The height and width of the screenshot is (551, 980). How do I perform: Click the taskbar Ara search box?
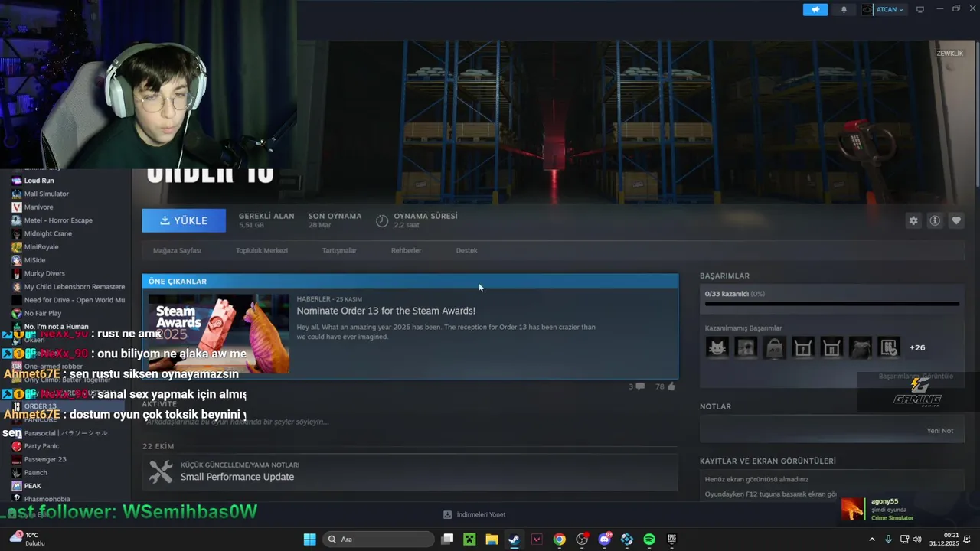(378, 540)
